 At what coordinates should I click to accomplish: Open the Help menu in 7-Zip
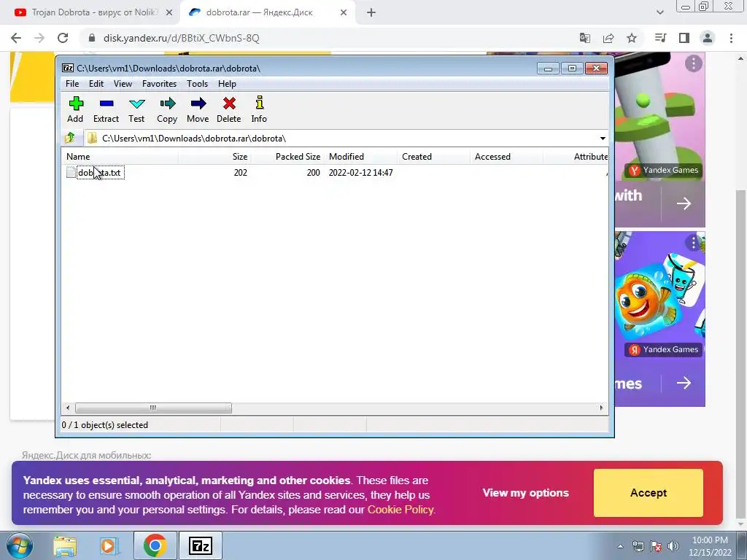(228, 84)
